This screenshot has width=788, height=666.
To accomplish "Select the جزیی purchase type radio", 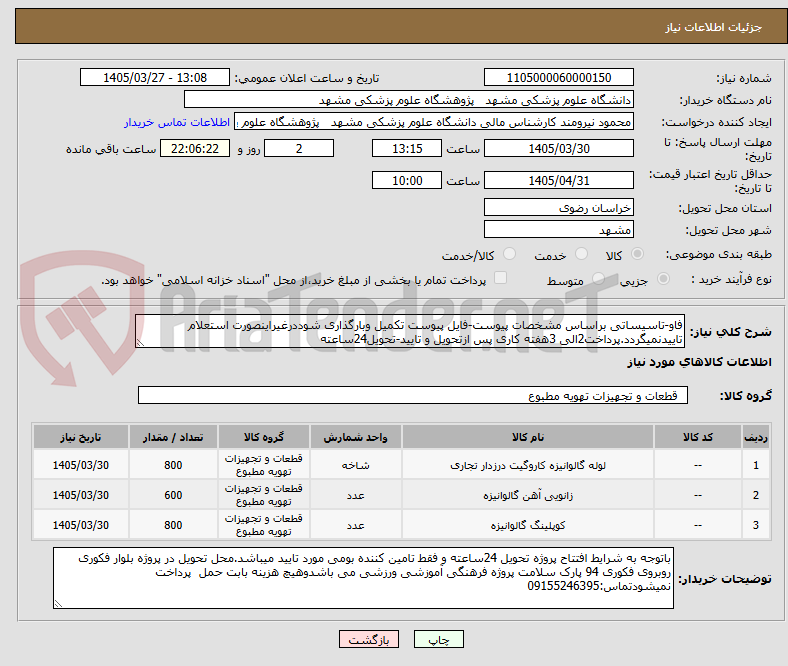I will 663,279.
